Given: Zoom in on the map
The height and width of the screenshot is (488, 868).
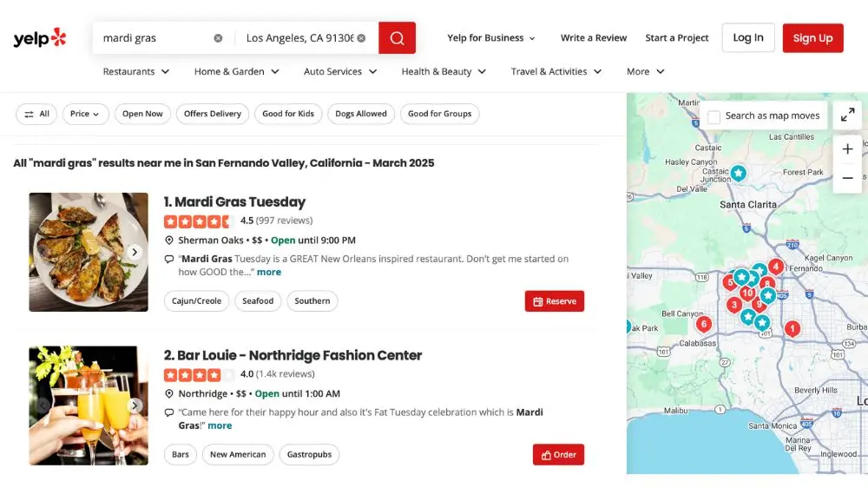Looking at the screenshot, I should 847,149.
